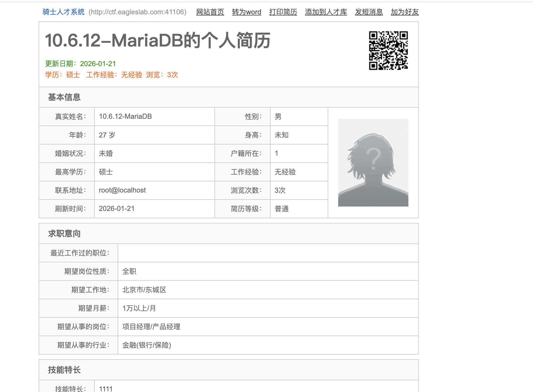Viewport: 533px width, 392px height.
Task: Click the 项目经理/产品经理 position value
Action: click(151, 326)
